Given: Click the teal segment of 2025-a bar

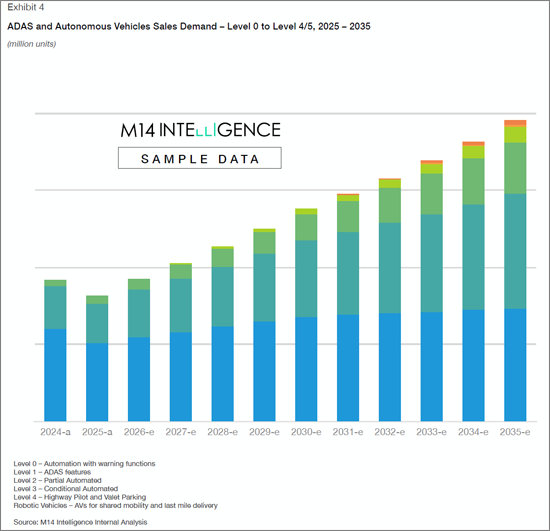Looking at the screenshot, I should pyautogui.click(x=97, y=323).
